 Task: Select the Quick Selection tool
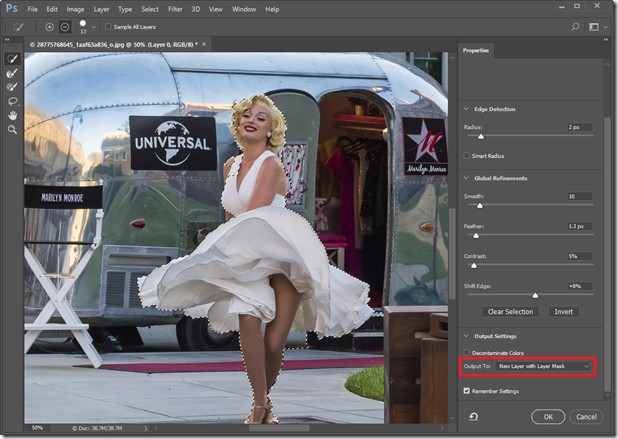pyautogui.click(x=13, y=59)
